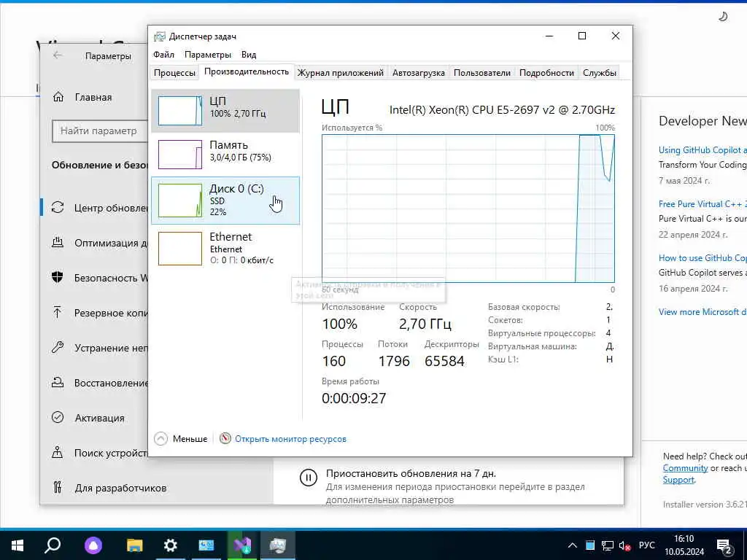Open the Free Pure Virtual C++ link
747x560 pixels.
coord(703,204)
